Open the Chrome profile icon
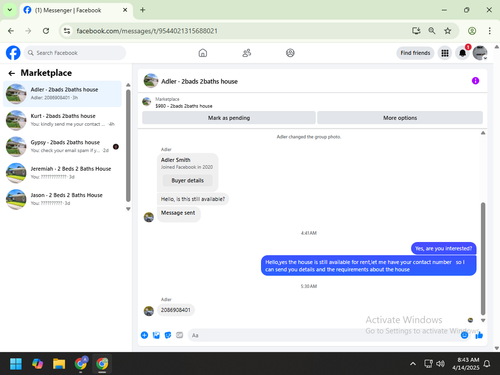 click(x=472, y=31)
